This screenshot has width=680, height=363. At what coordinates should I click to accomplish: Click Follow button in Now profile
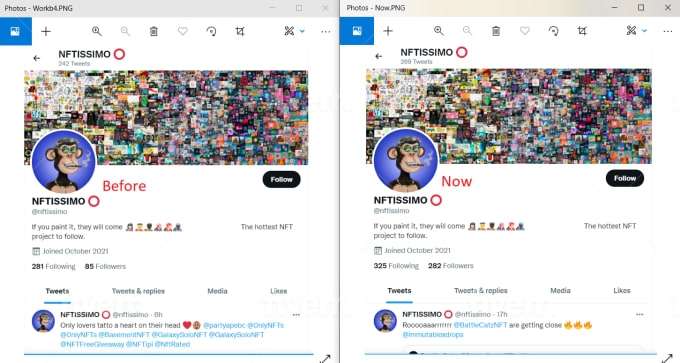coord(624,178)
